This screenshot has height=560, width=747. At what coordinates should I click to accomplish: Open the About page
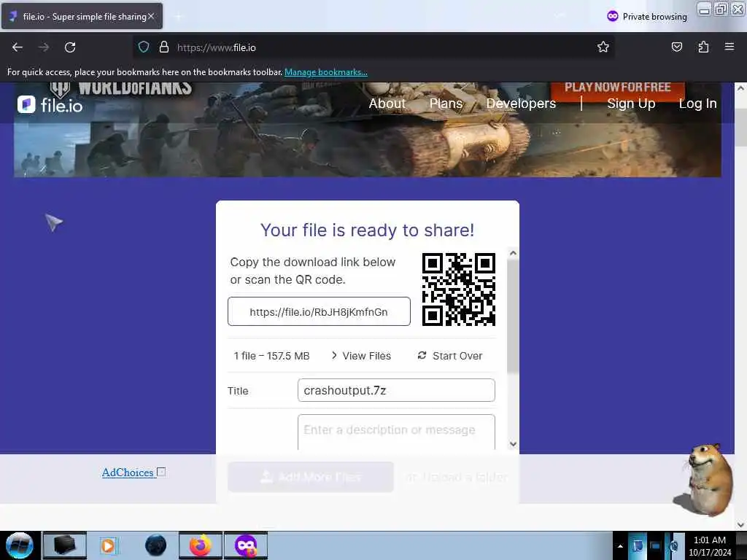(387, 104)
